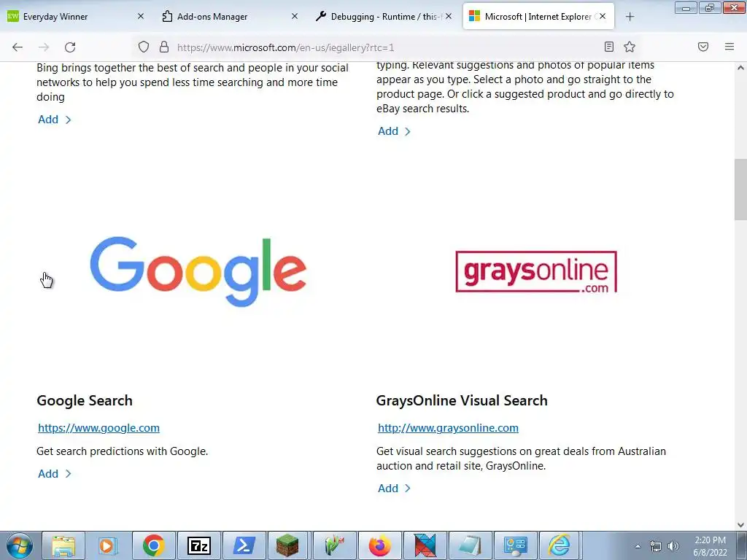Click the scrollbar up arrow
The height and width of the screenshot is (560, 747).
(740, 68)
